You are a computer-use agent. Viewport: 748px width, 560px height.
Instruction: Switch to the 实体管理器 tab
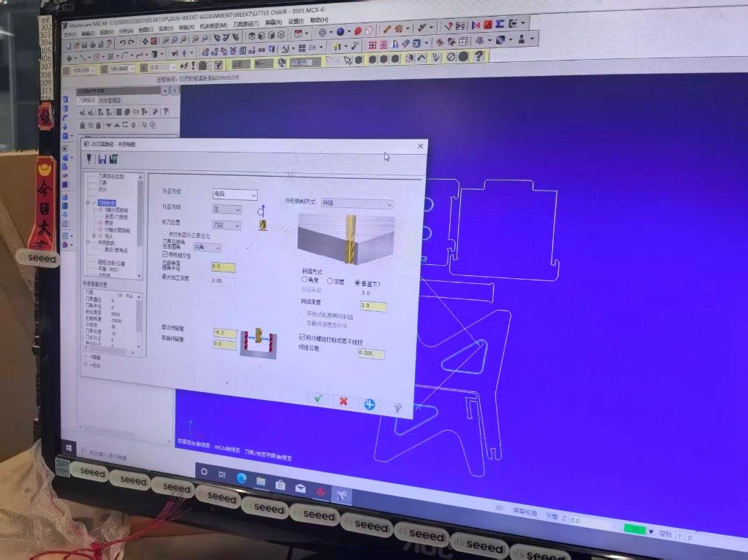pos(111,101)
